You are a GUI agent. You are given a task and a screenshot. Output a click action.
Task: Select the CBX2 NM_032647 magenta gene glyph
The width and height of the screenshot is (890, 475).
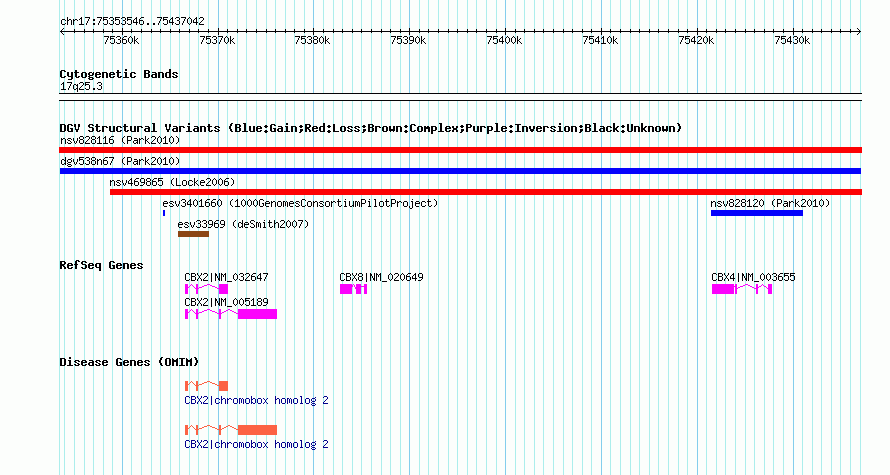click(x=206, y=289)
